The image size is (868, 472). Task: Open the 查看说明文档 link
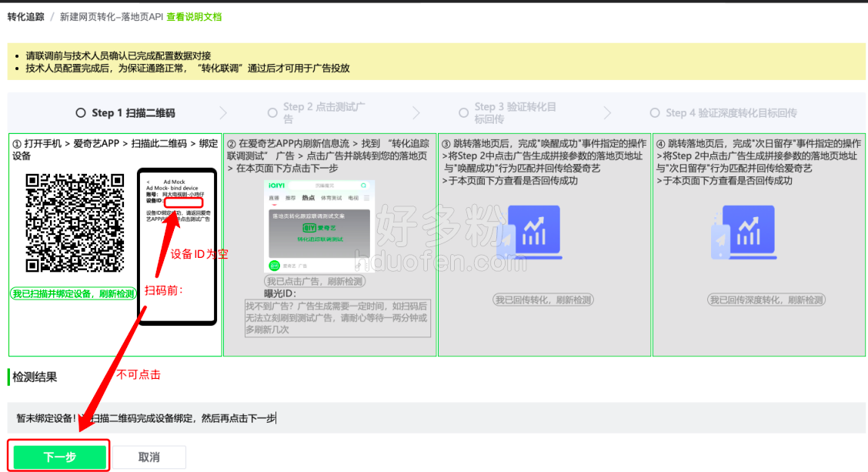pos(194,17)
